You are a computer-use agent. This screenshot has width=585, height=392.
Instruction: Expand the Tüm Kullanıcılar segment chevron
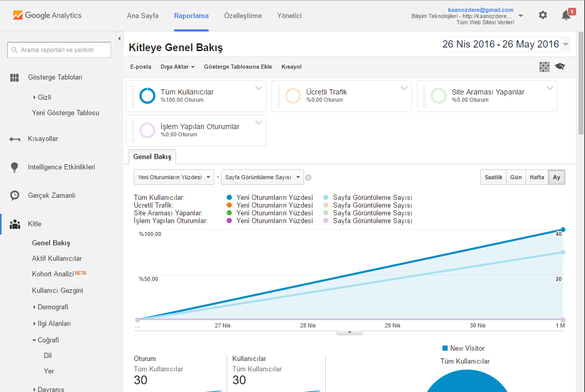click(x=259, y=88)
